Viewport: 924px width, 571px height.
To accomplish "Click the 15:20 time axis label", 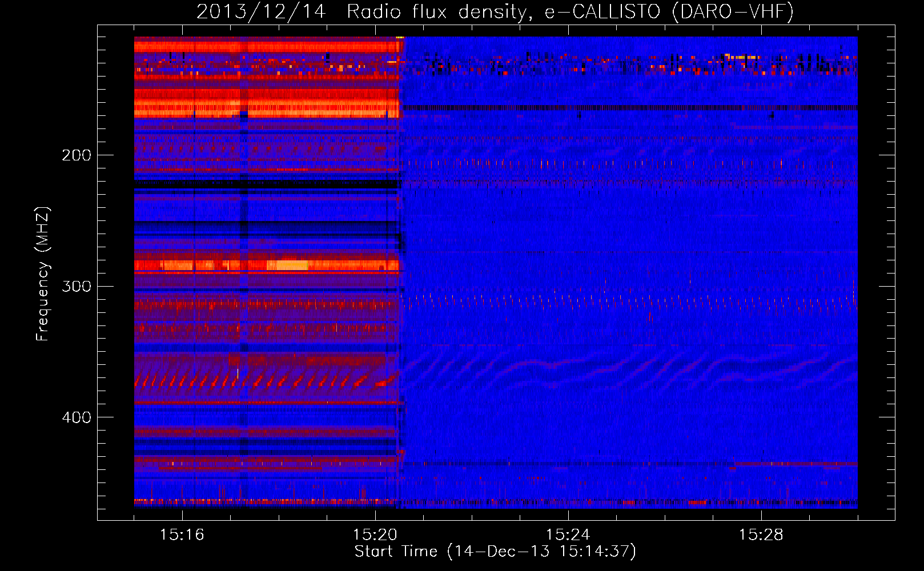I will [x=375, y=535].
